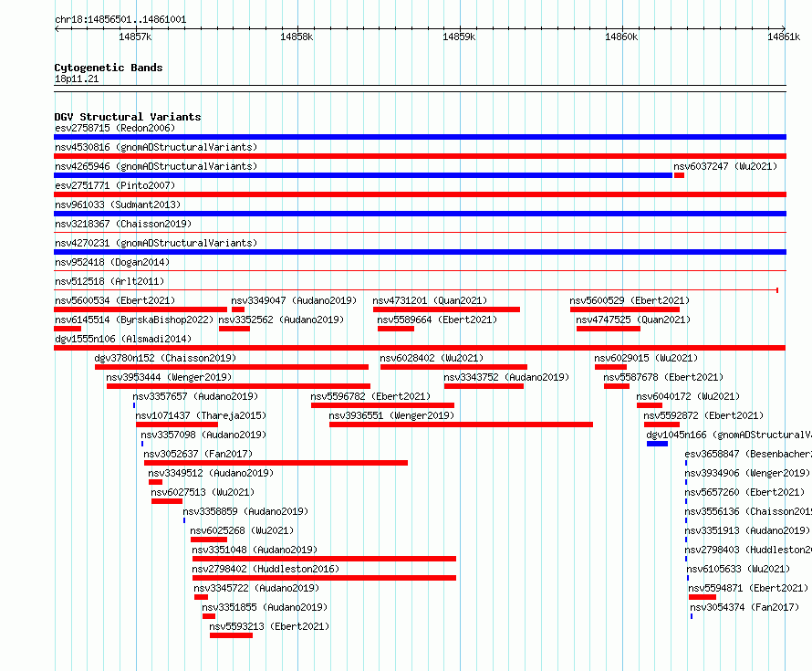The image size is (812, 671).
Task: Click the nsv3358859 (Audano2019) label
Action: coord(245,511)
